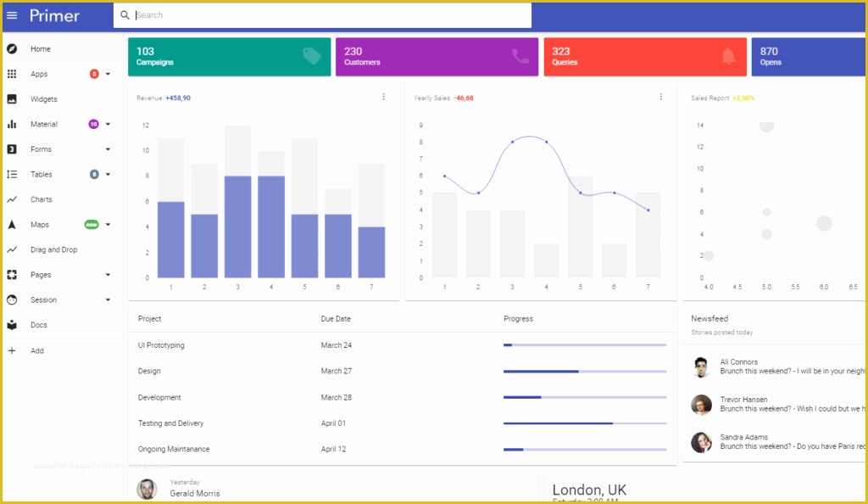Click Revenue +458,90 label
The image size is (868, 504).
coord(164,98)
